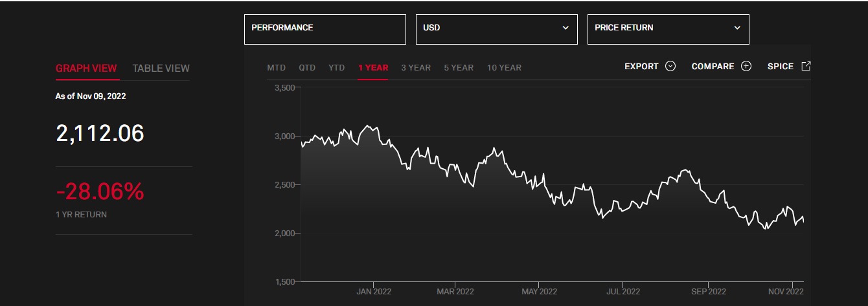Click the Export circled chevron icon
The width and height of the screenshot is (868, 306).
coord(670,67)
